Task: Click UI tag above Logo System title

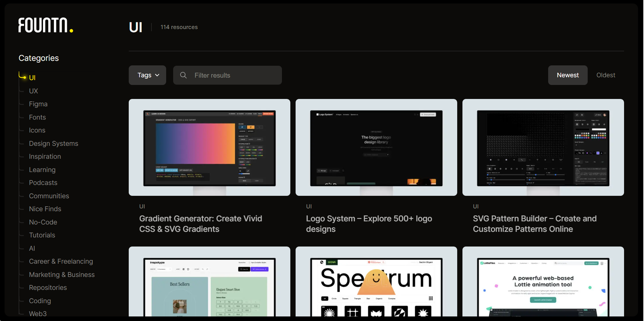Action: tap(309, 206)
